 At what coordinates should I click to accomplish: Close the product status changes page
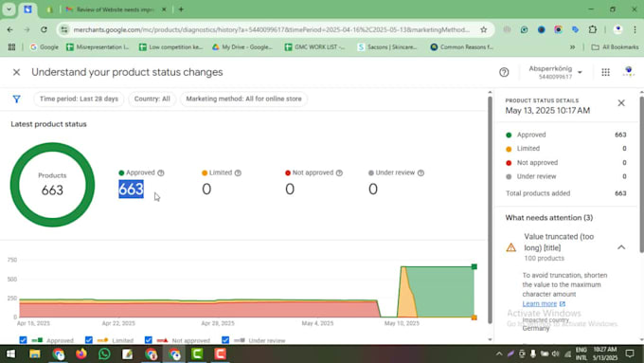click(x=16, y=72)
